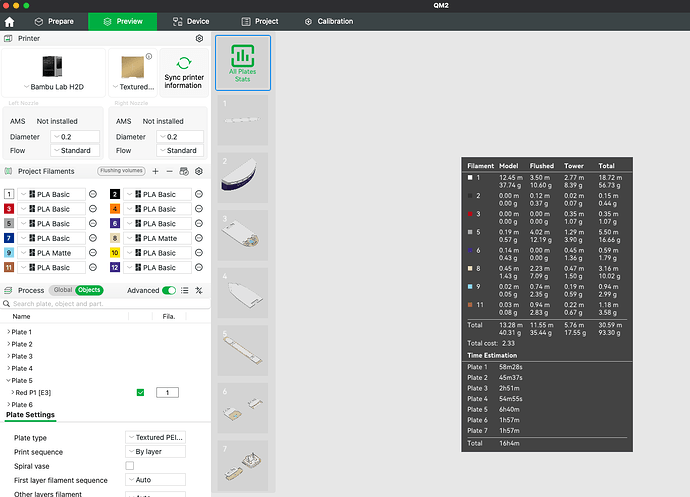Edit filament 1 preset icon
This screenshot has height=497, width=690.
[x=93, y=194]
